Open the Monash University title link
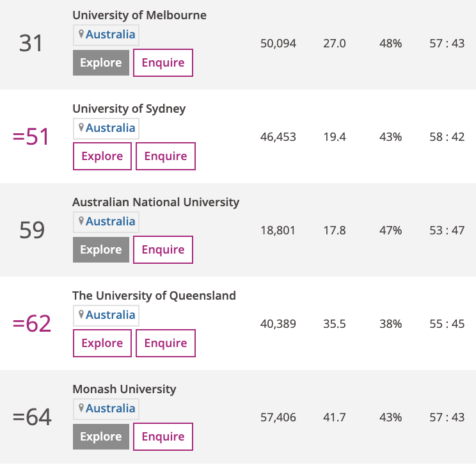Screen dimensions: 476x470 (124, 389)
